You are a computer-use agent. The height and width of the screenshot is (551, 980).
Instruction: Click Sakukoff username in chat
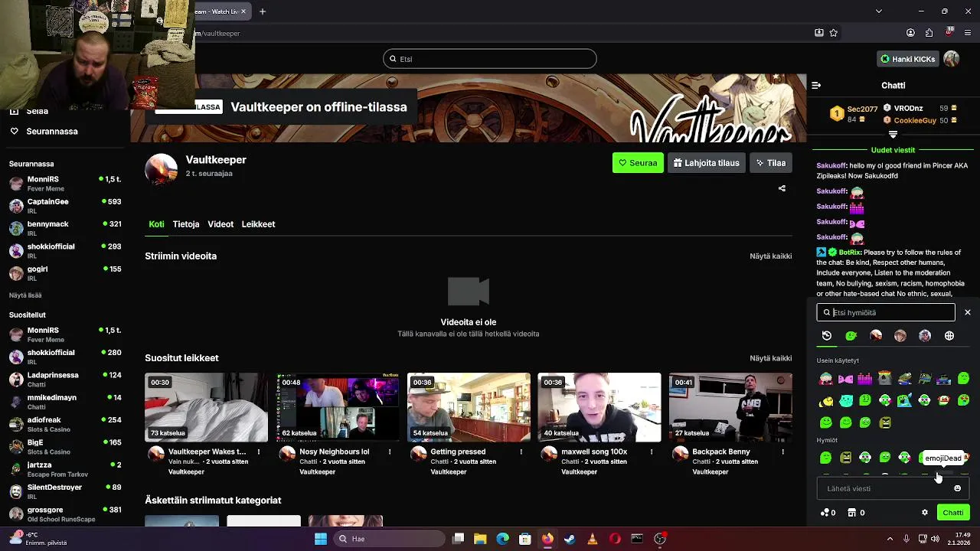[x=831, y=165]
